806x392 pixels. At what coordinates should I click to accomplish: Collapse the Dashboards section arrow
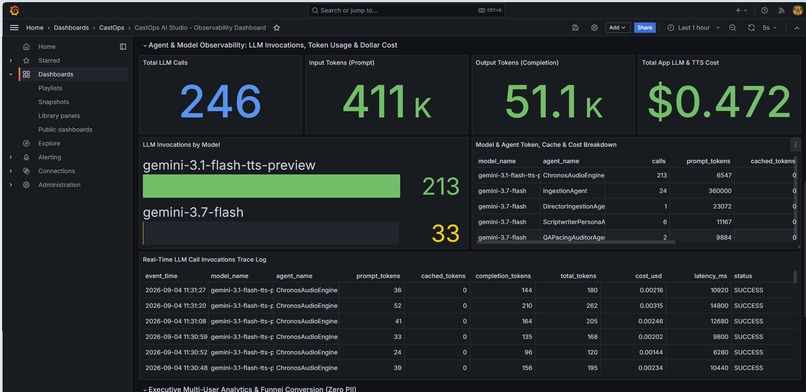[11, 74]
